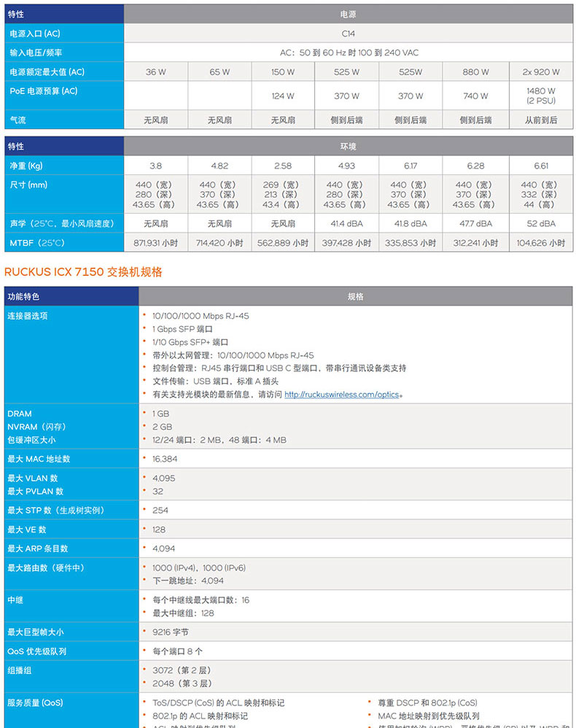Click the RUCKUS ICX 7150 交换机规格 heading
Image resolution: width=576 pixels, height=728 pixels.
pyautogui.click(x=83, y=271)
